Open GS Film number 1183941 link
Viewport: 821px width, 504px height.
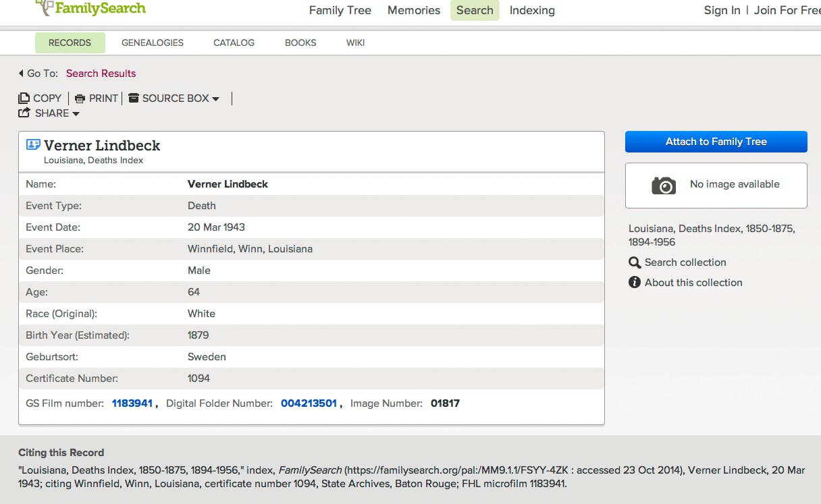click(x=132, y=403)
